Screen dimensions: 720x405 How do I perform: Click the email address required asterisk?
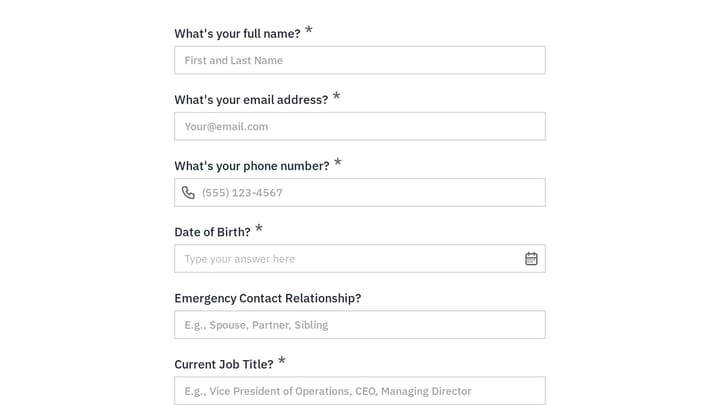pos(336,96)
